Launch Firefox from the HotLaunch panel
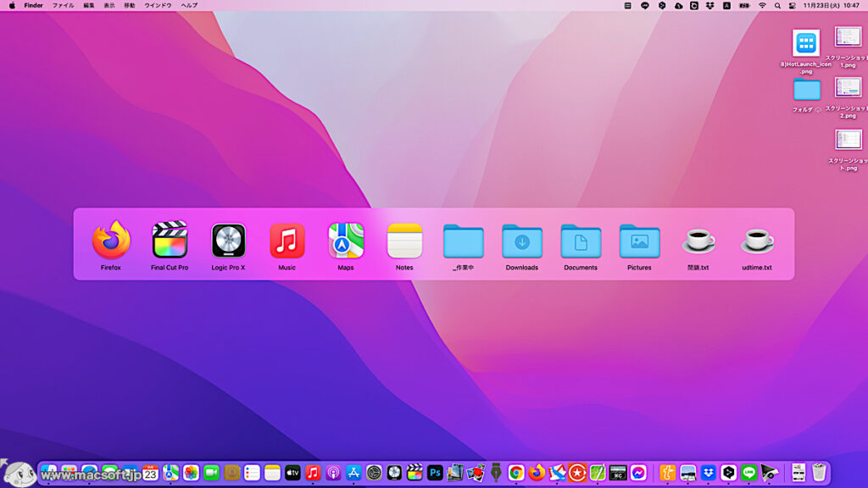 click(111, 240)
